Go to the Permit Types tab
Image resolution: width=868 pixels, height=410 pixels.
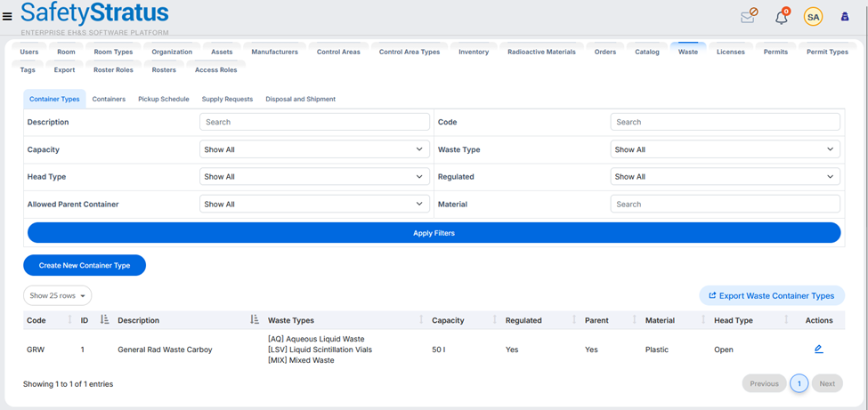click(x=827, y=52)
